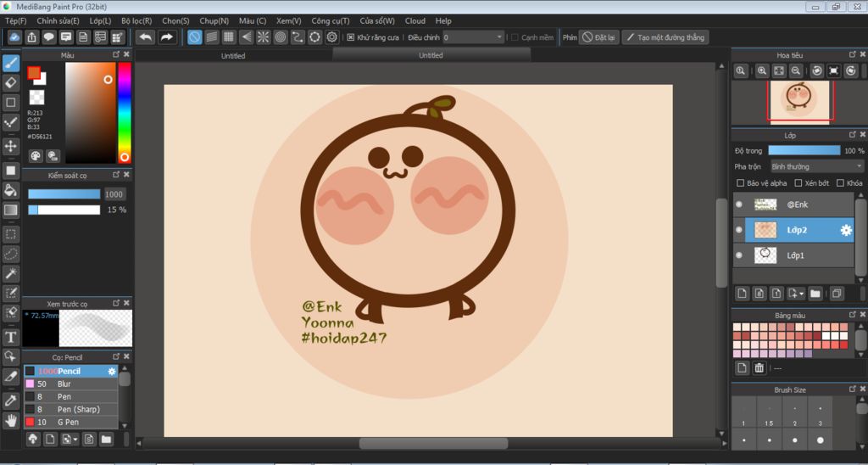Open the Tệp(F) menu
868x465 pixels.
(x=15, y=21)
